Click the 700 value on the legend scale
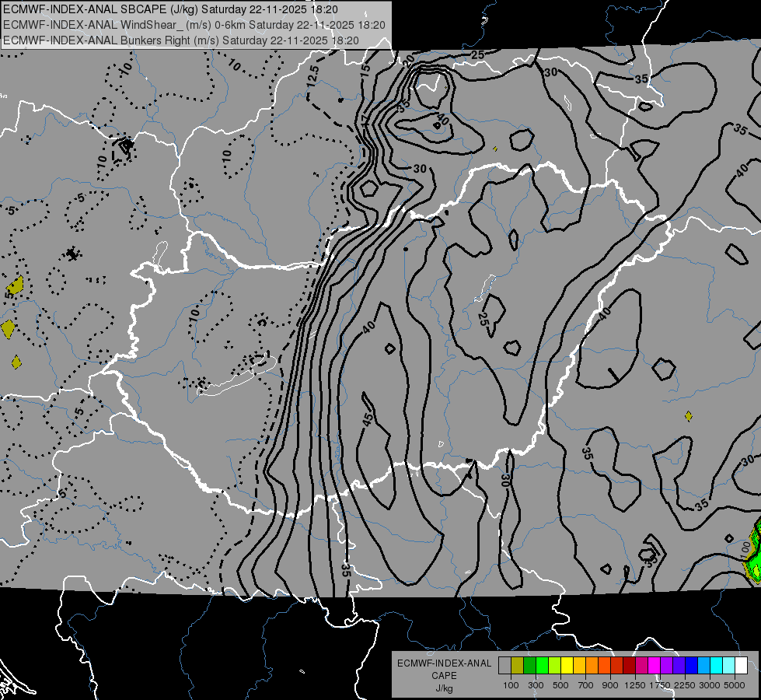This screenshot has width=761, height=700. [586, 685]
